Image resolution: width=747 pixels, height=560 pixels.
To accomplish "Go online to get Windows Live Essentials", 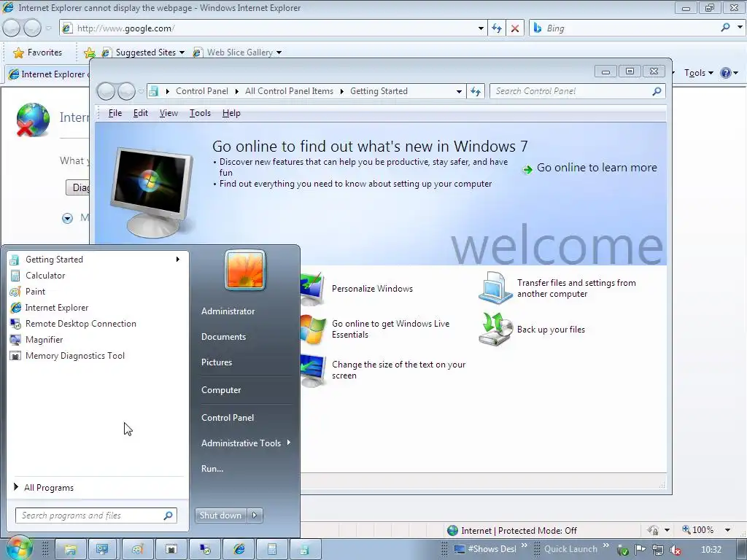I will pos(391,329).
